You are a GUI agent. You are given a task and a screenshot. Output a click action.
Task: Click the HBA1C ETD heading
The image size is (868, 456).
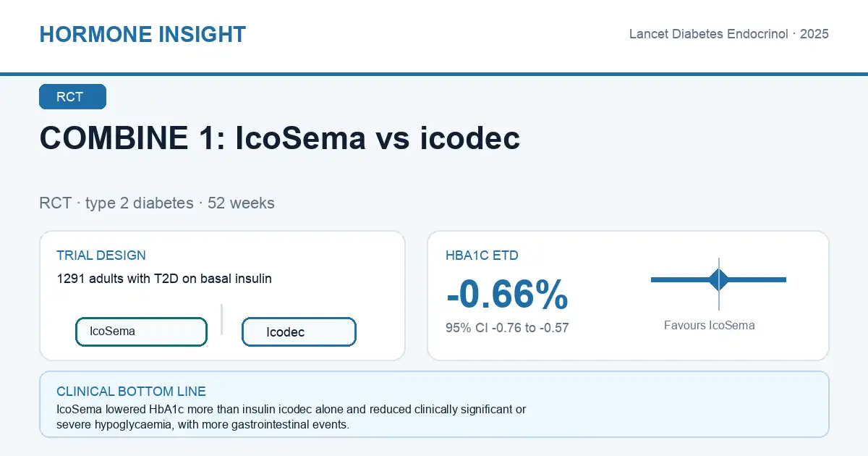(482, 256)
